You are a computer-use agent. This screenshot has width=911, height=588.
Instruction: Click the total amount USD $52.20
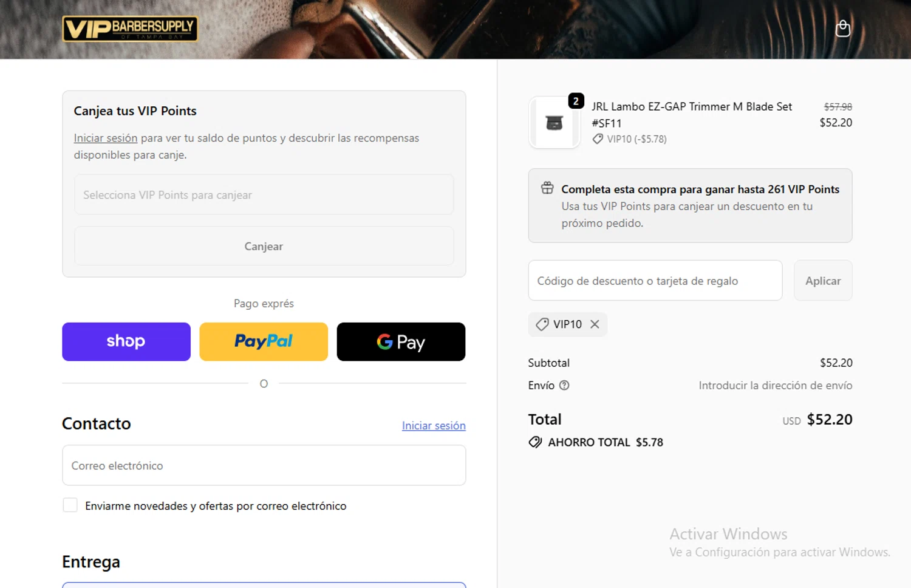pyautogui.click(x=817, y=420)
